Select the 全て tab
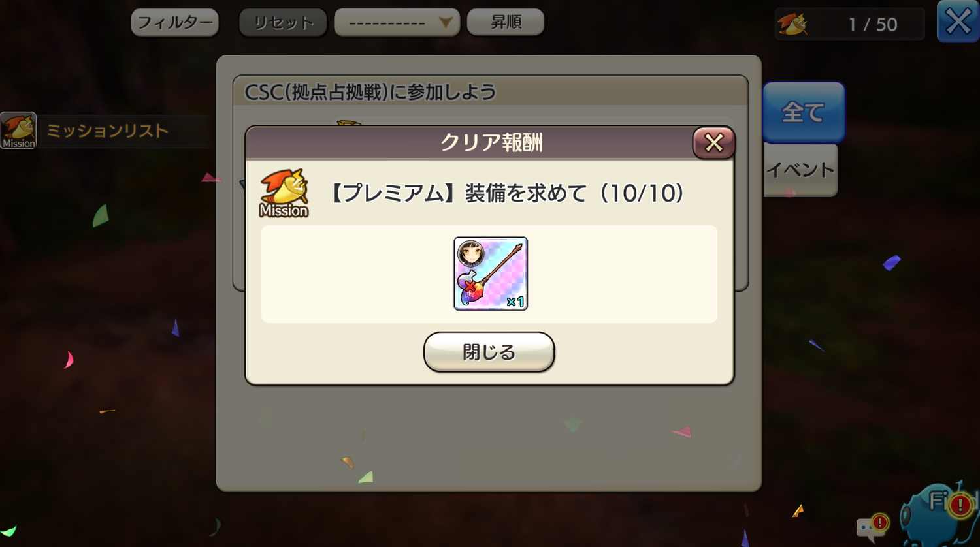This screenshot has height=547, width=980. click(804, 112)
